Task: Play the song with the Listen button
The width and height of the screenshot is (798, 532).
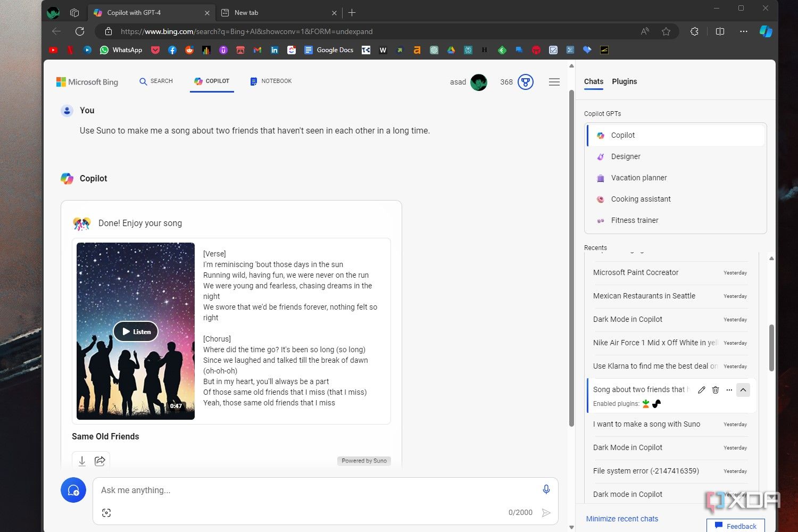Action: click(x=136, y=331)
